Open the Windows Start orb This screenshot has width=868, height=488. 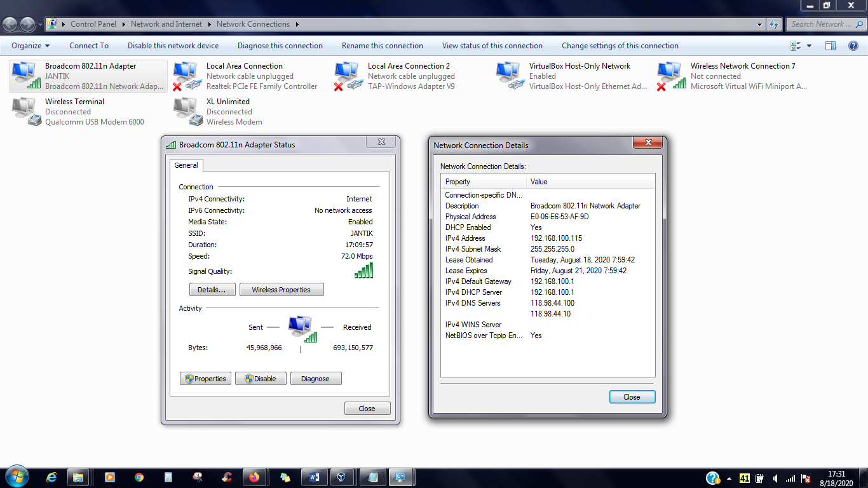click(x=16, y=477)
